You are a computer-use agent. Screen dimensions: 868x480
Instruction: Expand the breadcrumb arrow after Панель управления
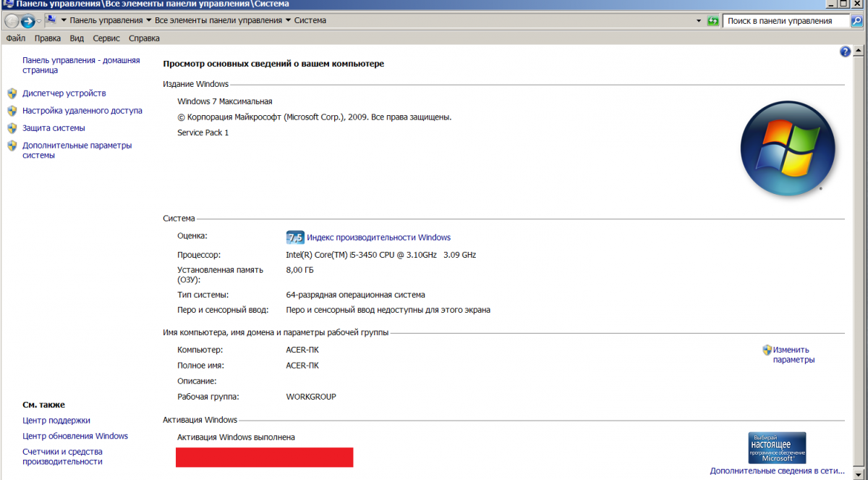coord(149,21)
